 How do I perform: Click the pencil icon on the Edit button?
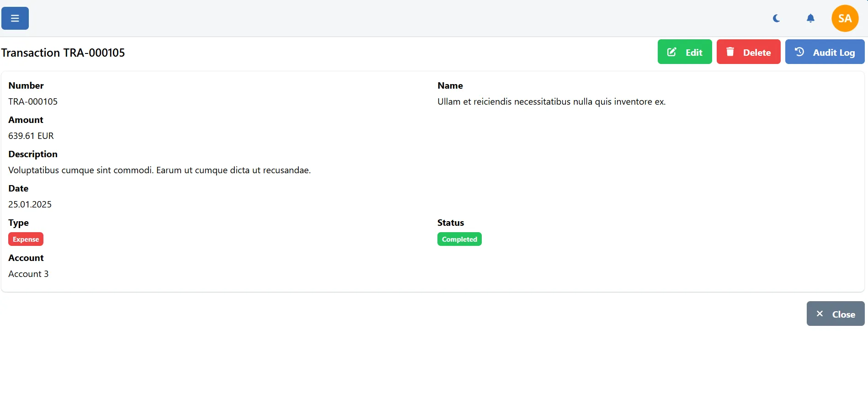[671, 52]
